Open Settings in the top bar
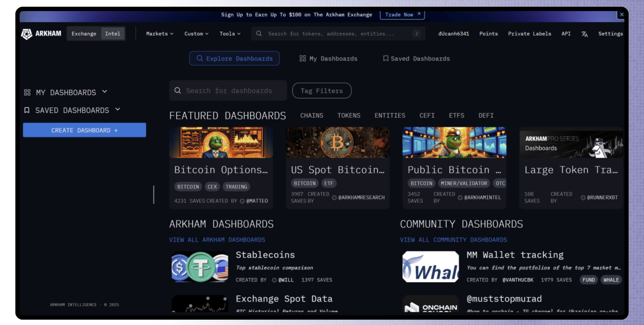Viewport: 644px width, 325px height. pyautogui.click(x=611, y=34)
